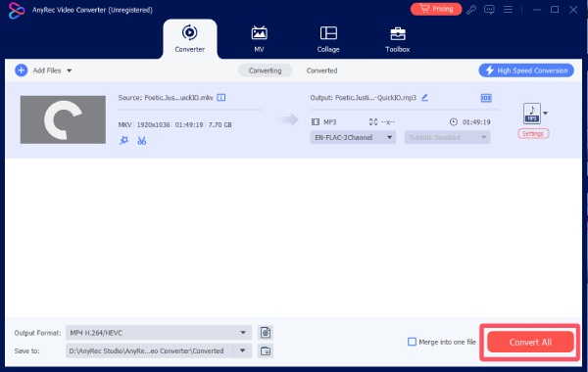Open Settings under MP3 icon

533,134
